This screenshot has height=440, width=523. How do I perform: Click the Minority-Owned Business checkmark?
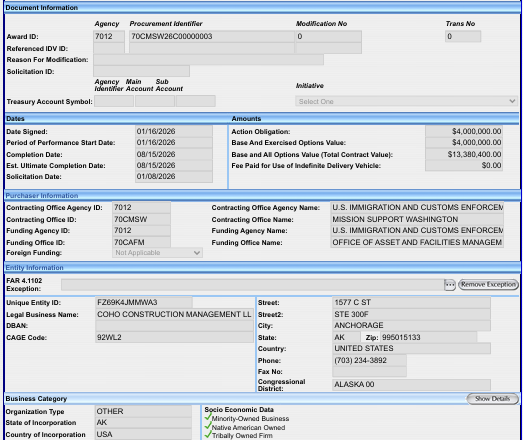click(x=208, y=418)
